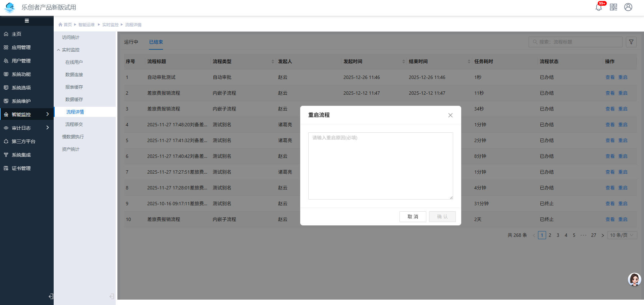Sort by the 流程类型 column

273,61
